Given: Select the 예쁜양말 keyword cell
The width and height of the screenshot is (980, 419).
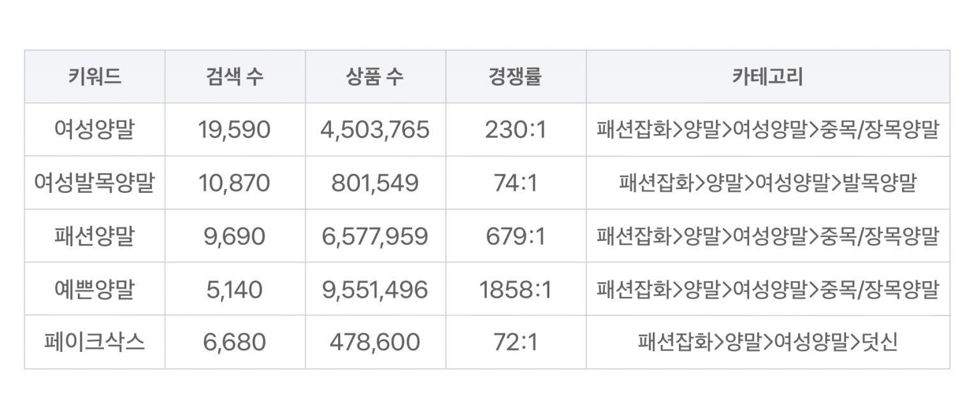Looking at the screenshot, I should click(94, 289).
